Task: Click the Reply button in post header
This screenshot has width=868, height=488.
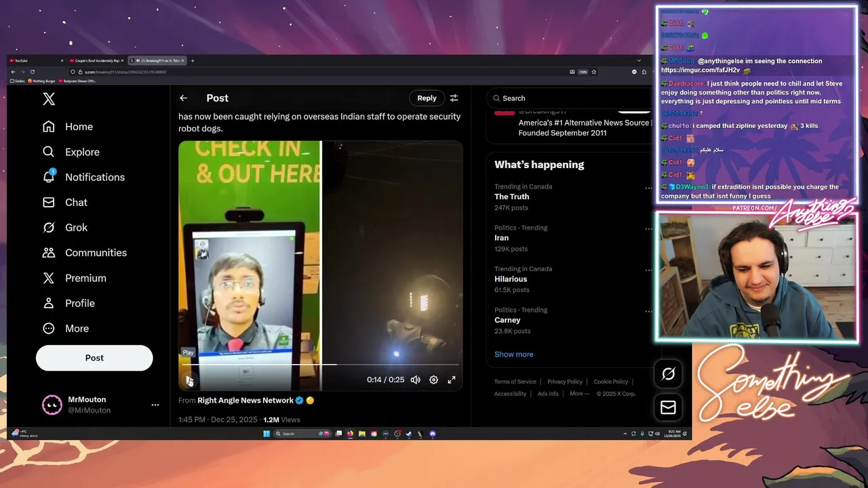Action: 427,98
